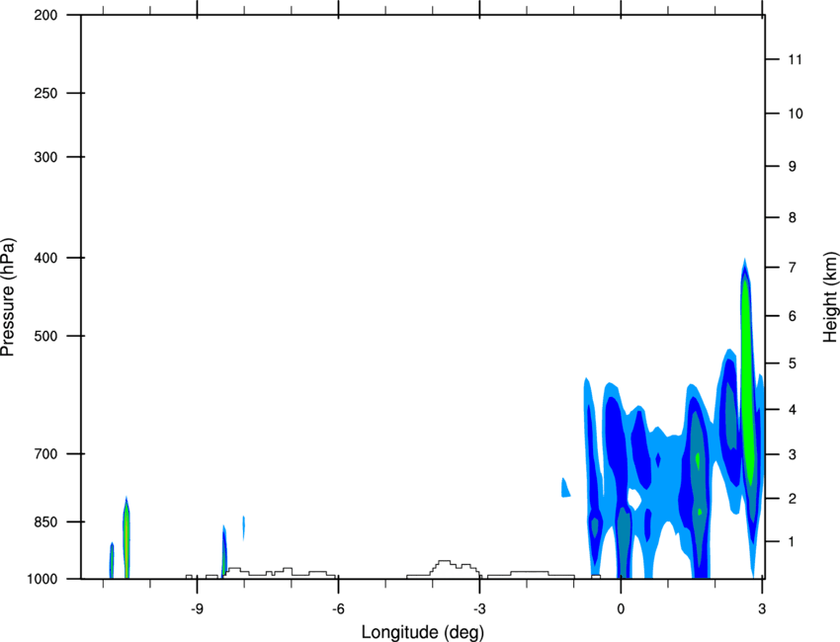The height and width of the screenshot is (642, 840).
Task: Click the 500 pressure tick label
Action: [x=46, y=336]
